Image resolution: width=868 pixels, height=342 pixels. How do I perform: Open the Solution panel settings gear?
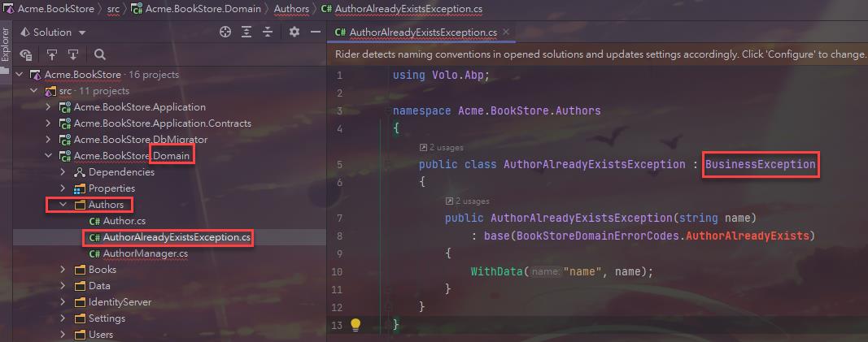(294, 32)
